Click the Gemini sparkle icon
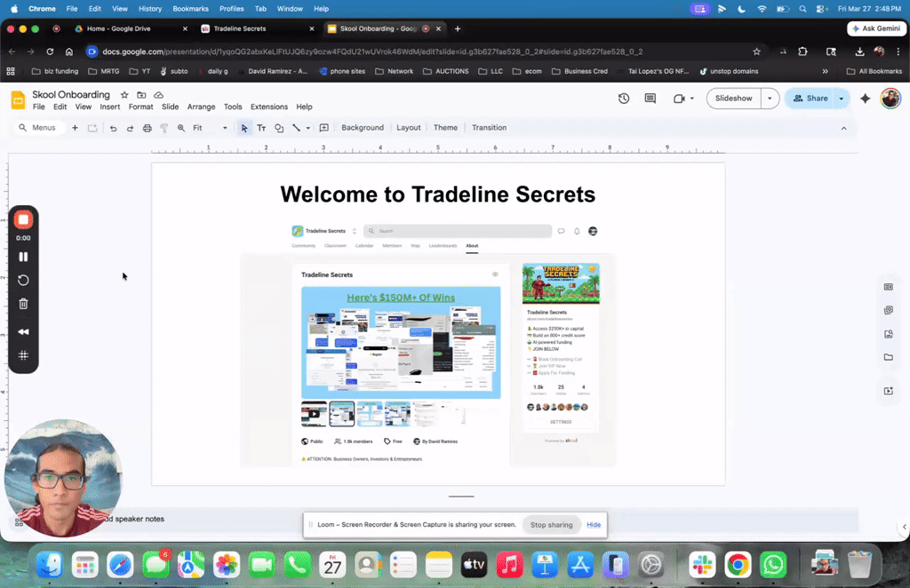910x588 pixels. click(866, 99)
